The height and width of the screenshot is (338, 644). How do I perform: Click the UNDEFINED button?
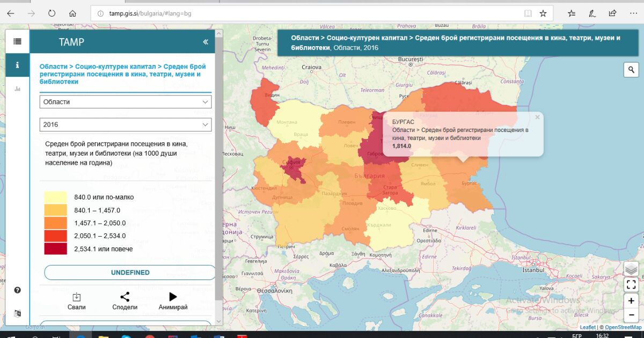click(130, 273)
